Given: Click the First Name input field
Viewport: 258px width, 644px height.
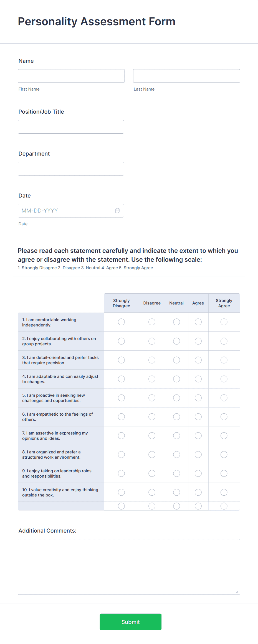Looking at the screenshot, I should click(x=71, y=76).
